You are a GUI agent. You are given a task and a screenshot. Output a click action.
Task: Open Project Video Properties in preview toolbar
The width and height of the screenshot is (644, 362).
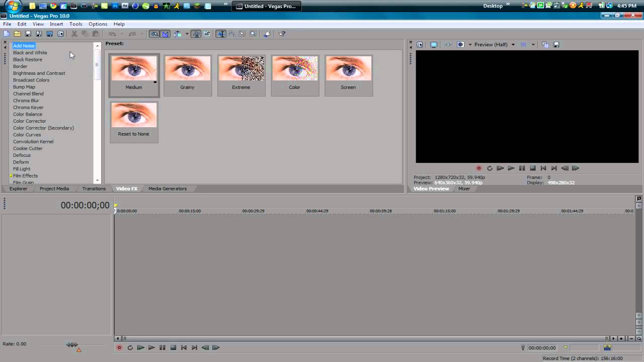420,44
